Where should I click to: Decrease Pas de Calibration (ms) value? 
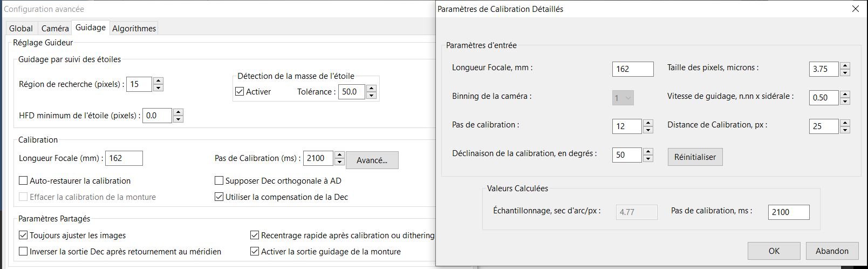tap(339, 162)
